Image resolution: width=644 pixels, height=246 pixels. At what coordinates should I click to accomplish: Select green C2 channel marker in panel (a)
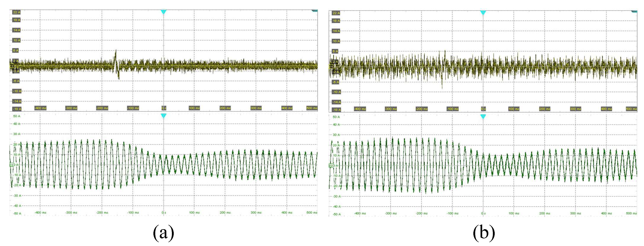(12, 165)
